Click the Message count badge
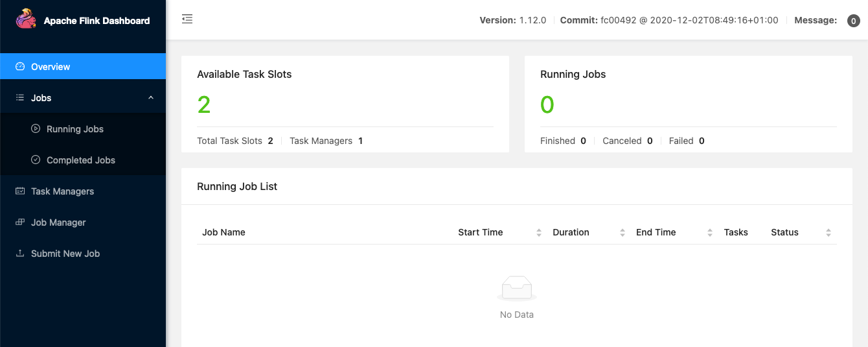868x347 pixels. (854, 21)
